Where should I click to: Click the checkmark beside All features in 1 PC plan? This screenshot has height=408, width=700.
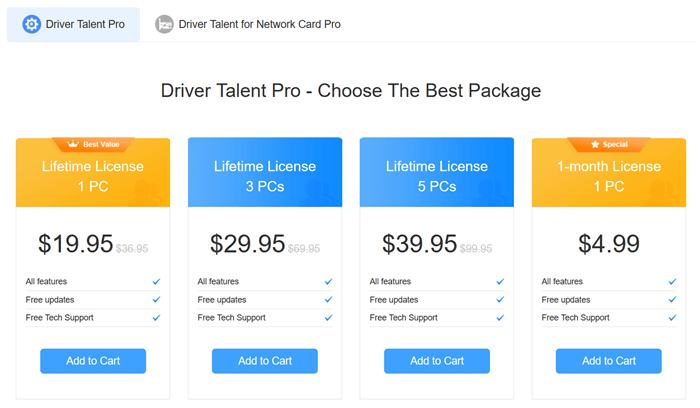[156, 282]
